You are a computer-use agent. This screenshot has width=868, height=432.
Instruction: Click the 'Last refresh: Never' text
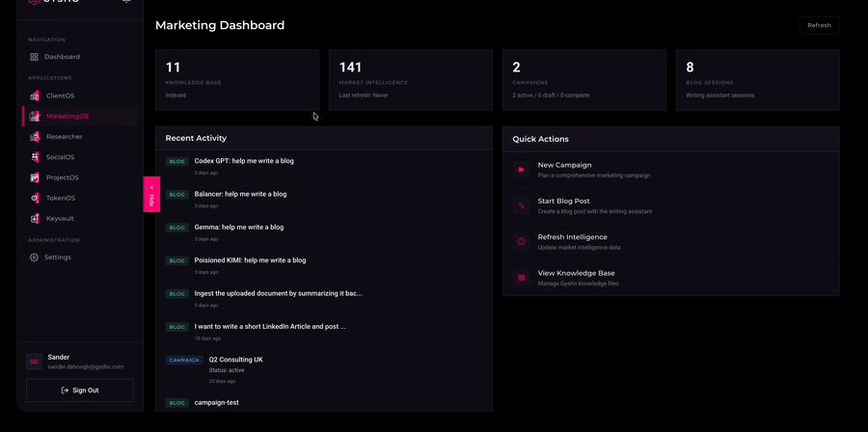[364, 95]
